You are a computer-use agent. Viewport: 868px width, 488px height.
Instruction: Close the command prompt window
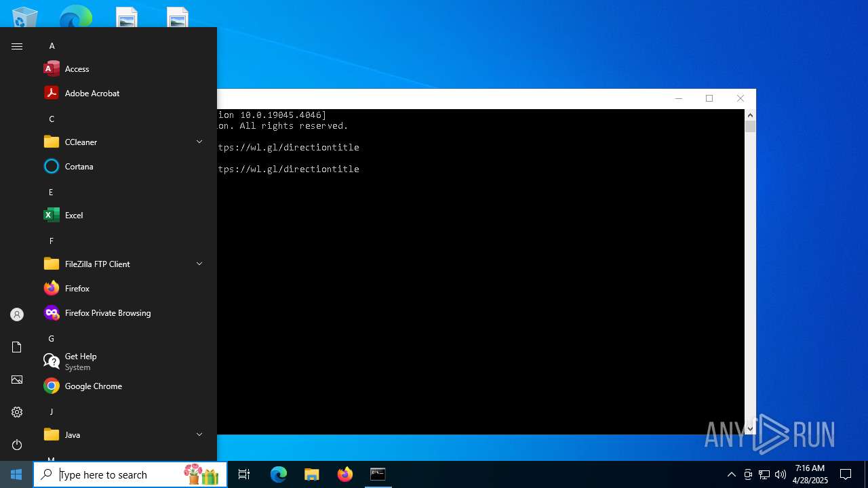click(741, 98)
